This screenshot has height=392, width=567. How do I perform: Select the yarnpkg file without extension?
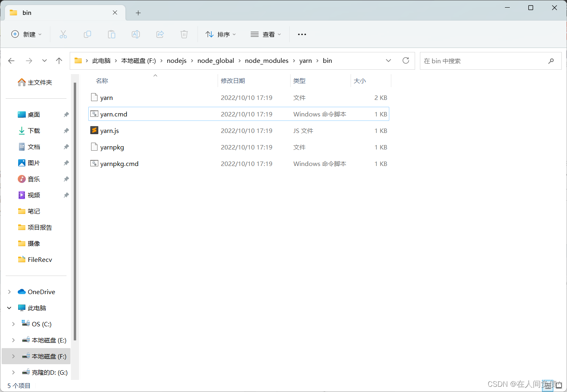click(x=239, y=147)
